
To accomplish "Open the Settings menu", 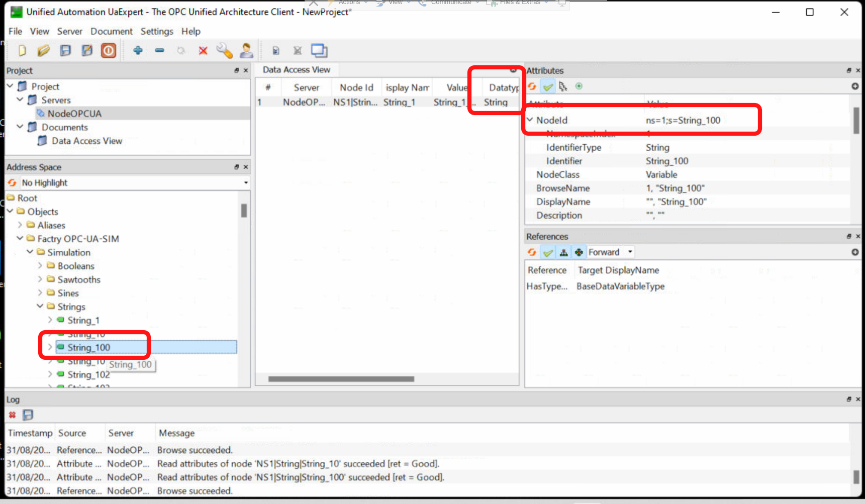I will (157, 31).
